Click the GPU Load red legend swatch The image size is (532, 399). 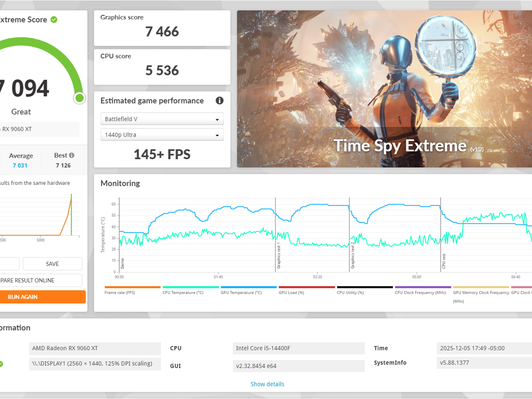tap(307, 287)
